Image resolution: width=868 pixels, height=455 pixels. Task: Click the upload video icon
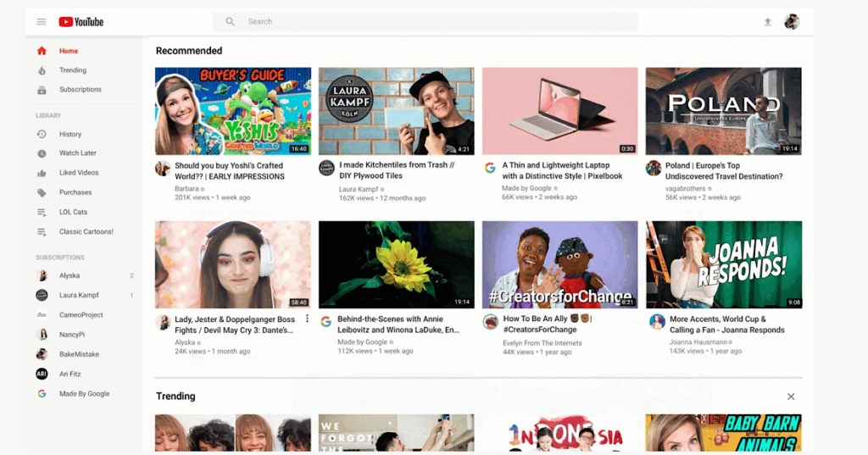pyautogui.click(x=768, y=22)
